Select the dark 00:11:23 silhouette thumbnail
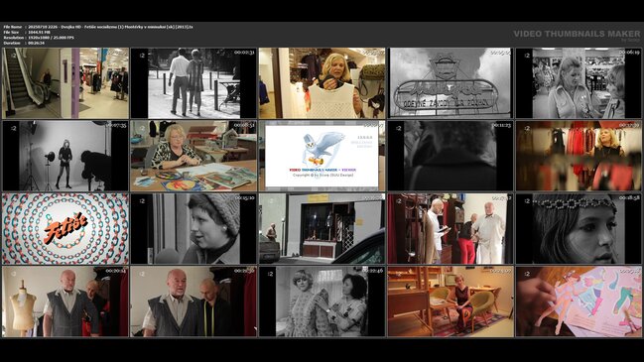 [451, 156]
